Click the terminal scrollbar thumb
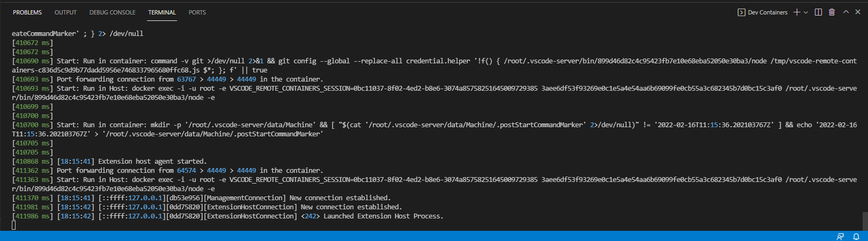The height and width of the screenshot is (241, 868). point(864,221)
